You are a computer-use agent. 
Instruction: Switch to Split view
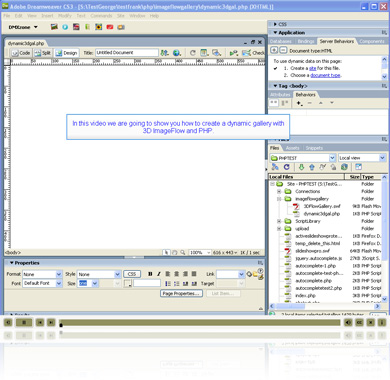pyautogui.click(x=43, y=53)
